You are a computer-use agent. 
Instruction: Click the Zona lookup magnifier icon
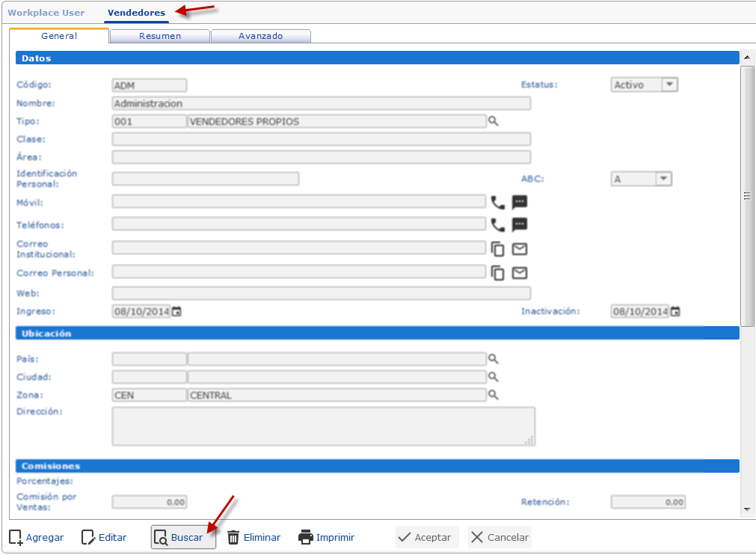coord(493,395)
